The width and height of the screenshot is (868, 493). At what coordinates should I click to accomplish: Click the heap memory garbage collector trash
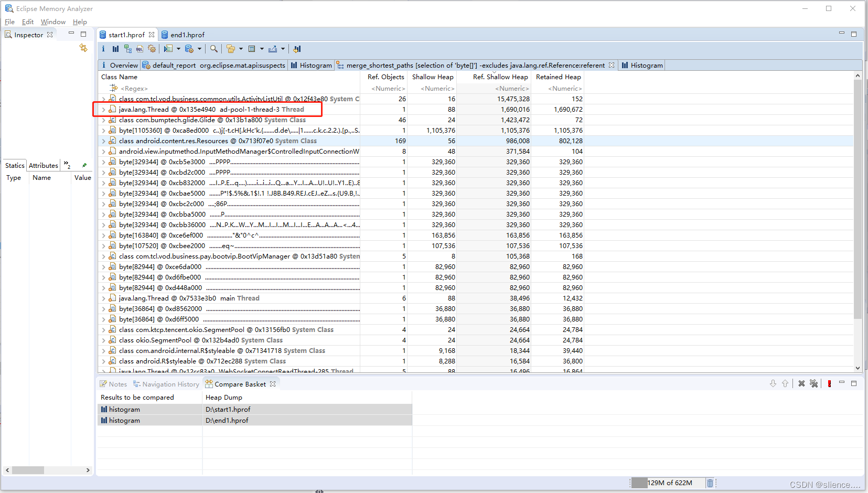710,483
